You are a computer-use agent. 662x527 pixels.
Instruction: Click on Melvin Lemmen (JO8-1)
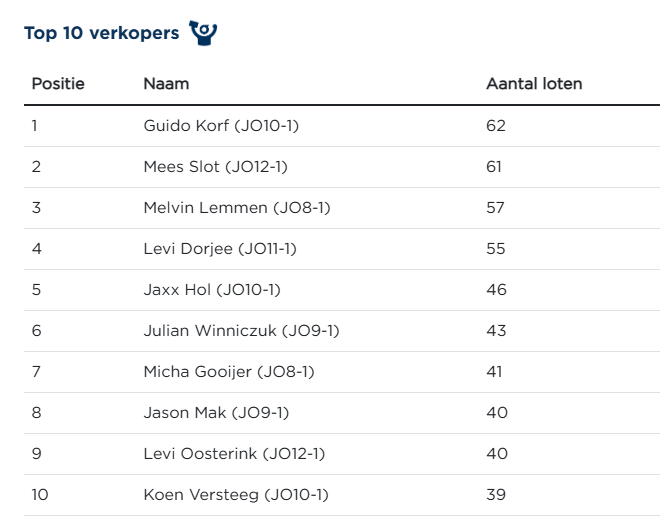(236, 208)
